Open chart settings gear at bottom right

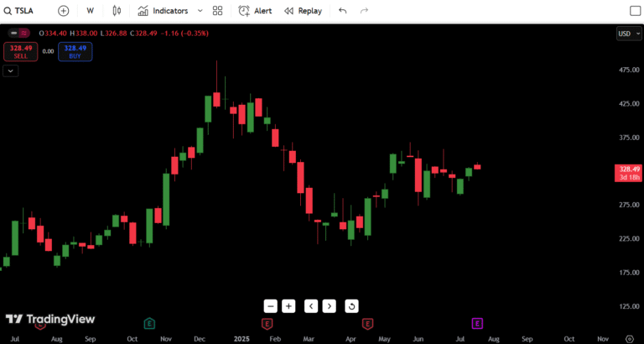point(630,339)
